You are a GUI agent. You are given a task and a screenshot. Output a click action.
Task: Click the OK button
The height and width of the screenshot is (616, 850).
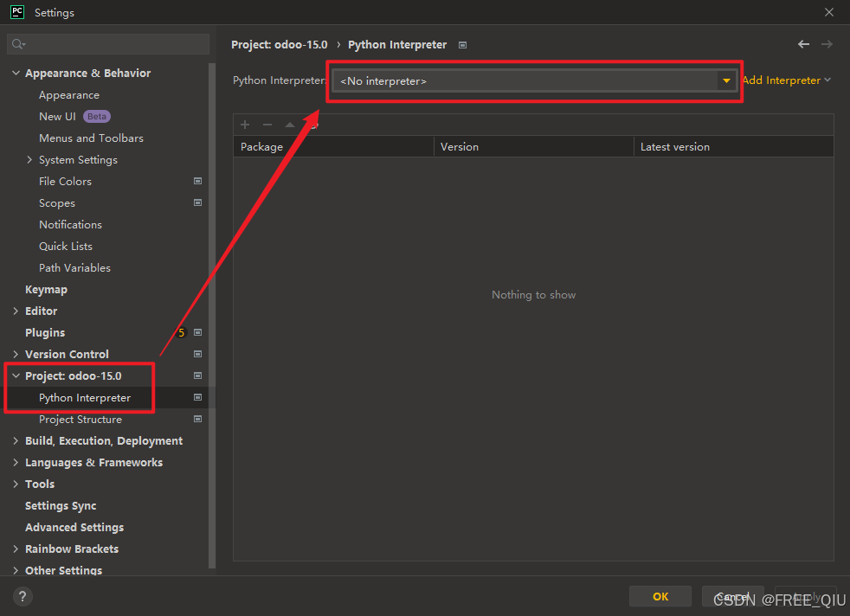coord(660,596)
